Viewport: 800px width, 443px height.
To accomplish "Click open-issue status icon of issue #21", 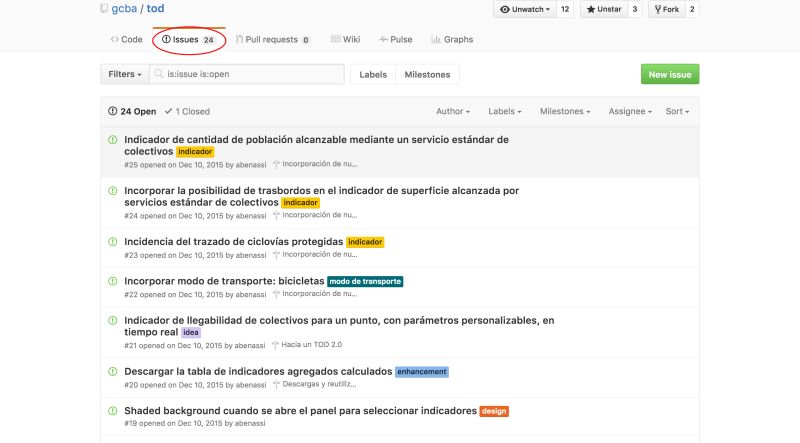I will [x=113, y=320].
